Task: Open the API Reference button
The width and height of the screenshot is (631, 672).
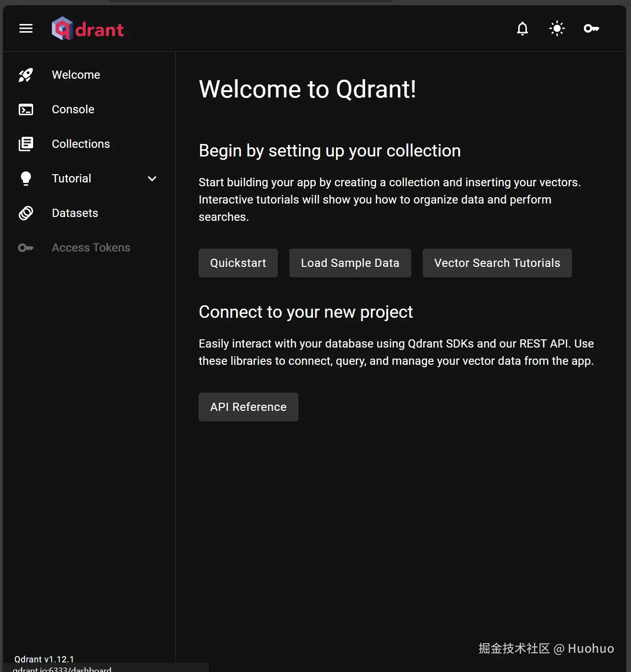Action: (x=249, y=407)
